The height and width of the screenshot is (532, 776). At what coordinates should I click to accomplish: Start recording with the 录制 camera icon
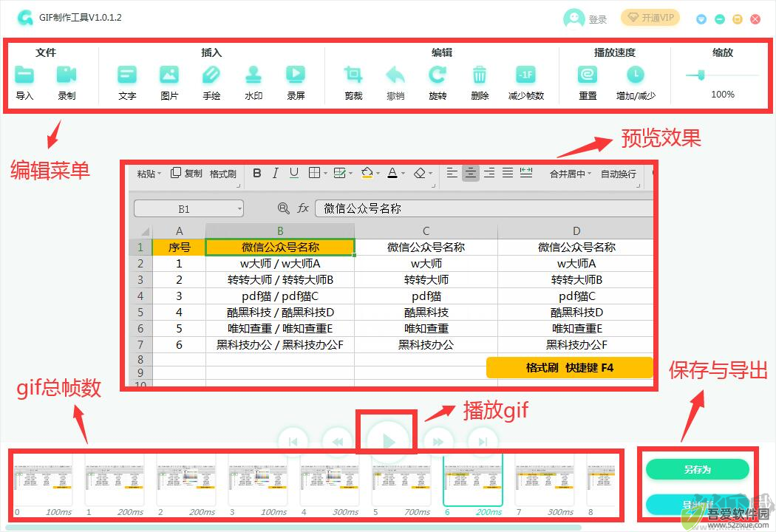point(67,75)
